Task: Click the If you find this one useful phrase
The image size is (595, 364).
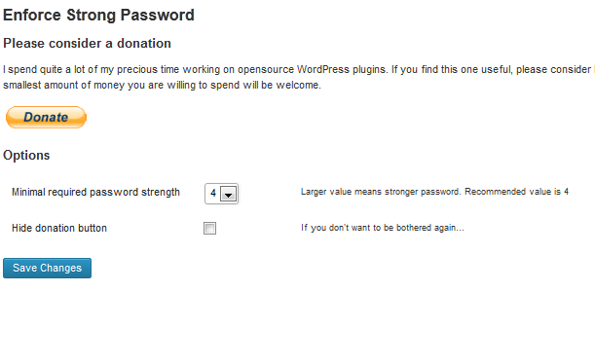Action: (452, 70)
